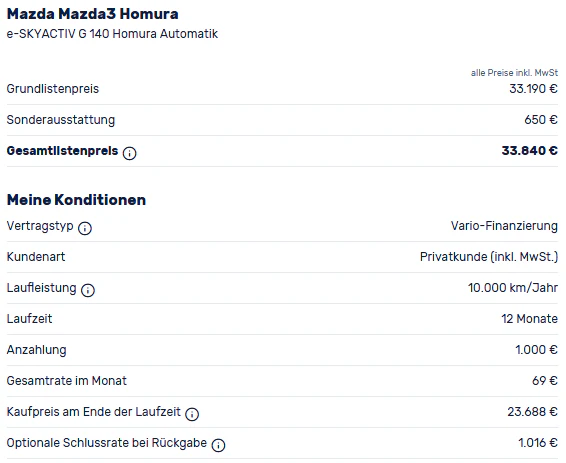This screenshot has height=463, width=566.
Task: Select the Anzahlung amount 1.000 €
Action: 536,350
